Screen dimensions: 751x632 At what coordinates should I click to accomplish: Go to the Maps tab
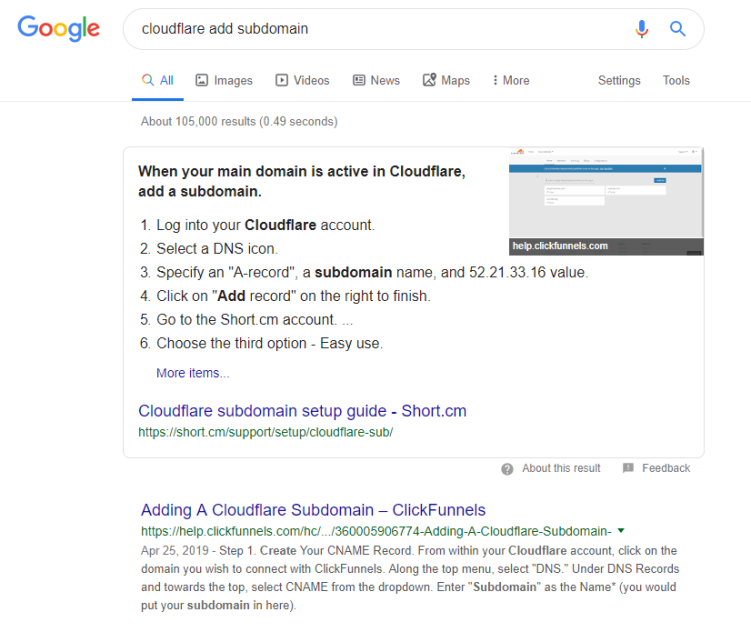446,80
